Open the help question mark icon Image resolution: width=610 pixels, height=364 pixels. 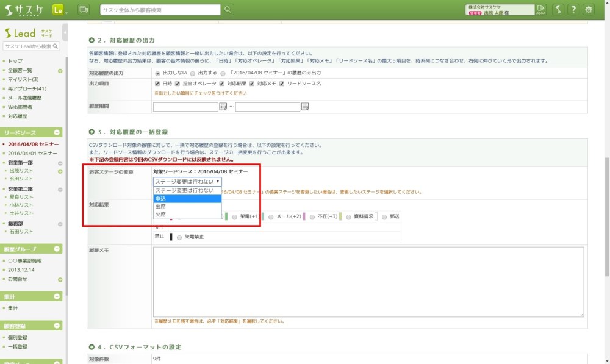pos(573,9)
